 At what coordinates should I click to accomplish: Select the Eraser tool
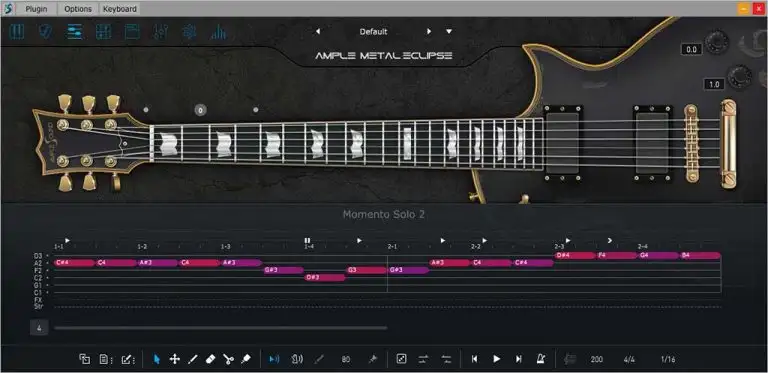click(x=211, y=359)
